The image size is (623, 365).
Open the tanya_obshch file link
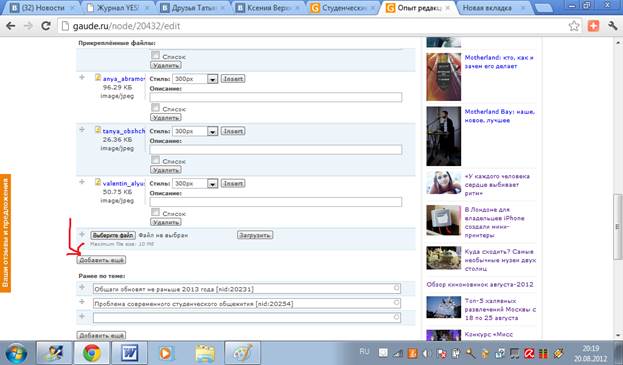[x=124, y=131]
